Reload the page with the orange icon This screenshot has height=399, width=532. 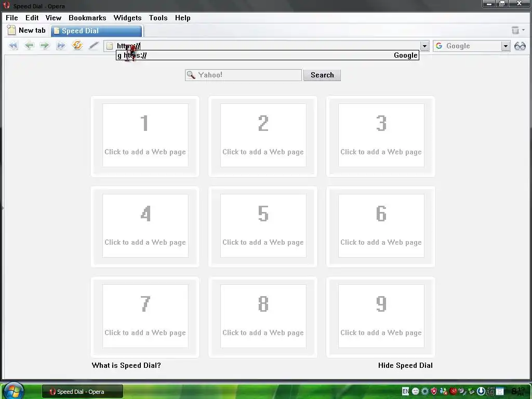(x=77, y=45)
